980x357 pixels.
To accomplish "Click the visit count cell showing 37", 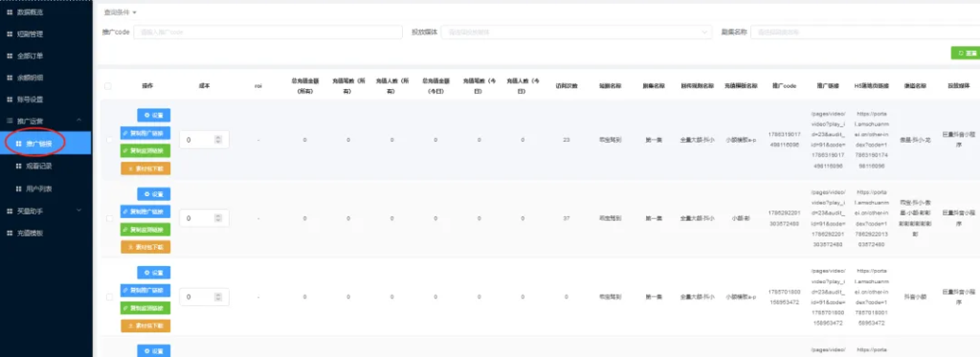I will 567,218.
